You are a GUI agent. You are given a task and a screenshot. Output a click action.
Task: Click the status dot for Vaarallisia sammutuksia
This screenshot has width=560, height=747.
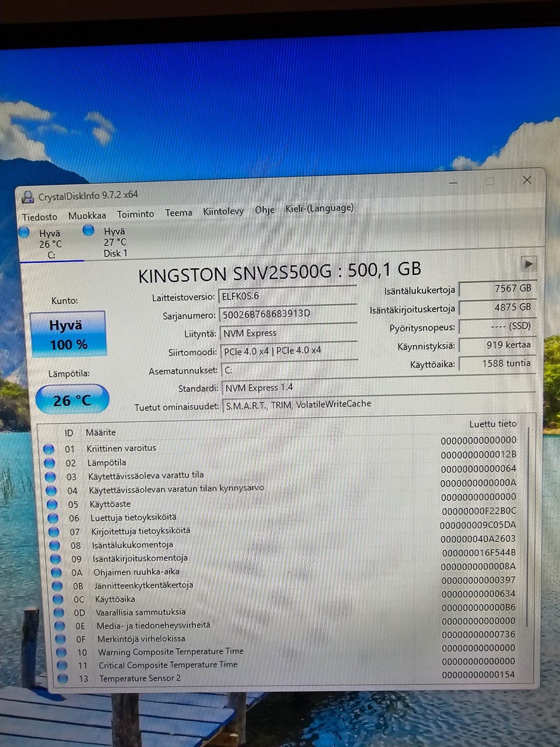click(x=59, y=613)
